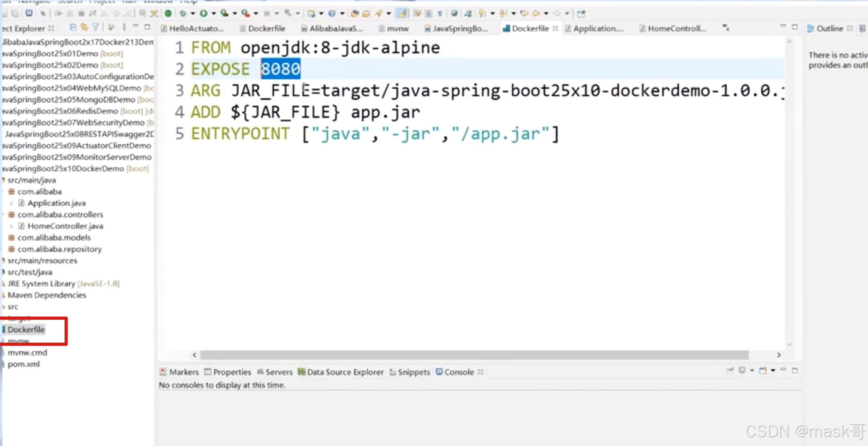The image size is (868, 446).
Task: Click the Spring Boot dashboard green icon
Action: 168,14
